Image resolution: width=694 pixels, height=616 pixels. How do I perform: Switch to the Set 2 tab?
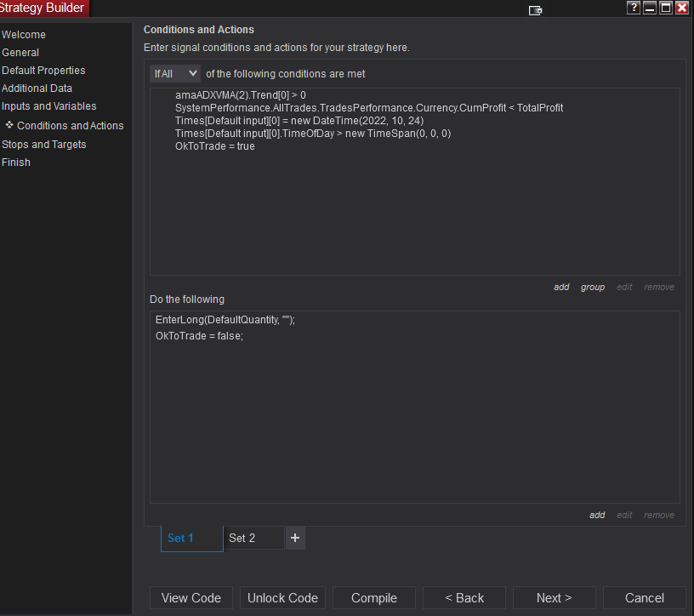click(x=254, y=538)
